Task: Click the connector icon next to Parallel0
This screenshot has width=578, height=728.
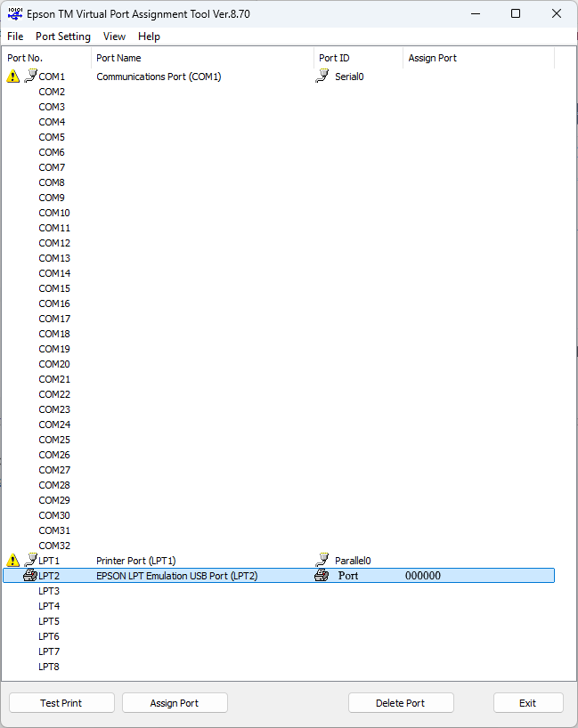Action: pyautogui.click(x=322, y=560)
